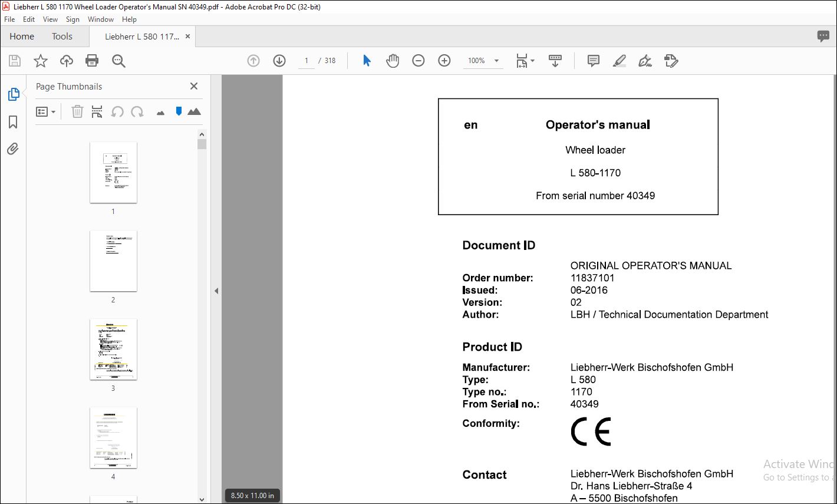Add file to starred favorites
This screenshot has width=837, height=504.
coord(41,61)
